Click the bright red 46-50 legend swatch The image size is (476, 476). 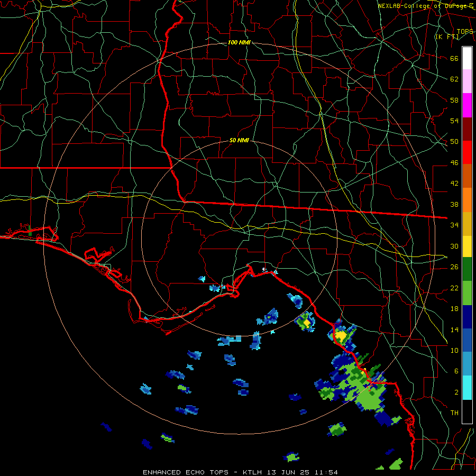[x=467, y=153]
